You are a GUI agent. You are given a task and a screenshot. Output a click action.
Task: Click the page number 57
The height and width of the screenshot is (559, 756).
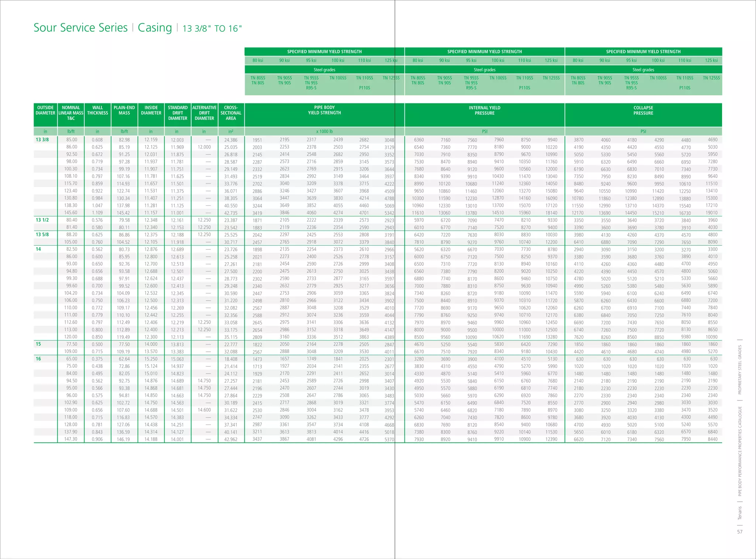click(740, 532)
